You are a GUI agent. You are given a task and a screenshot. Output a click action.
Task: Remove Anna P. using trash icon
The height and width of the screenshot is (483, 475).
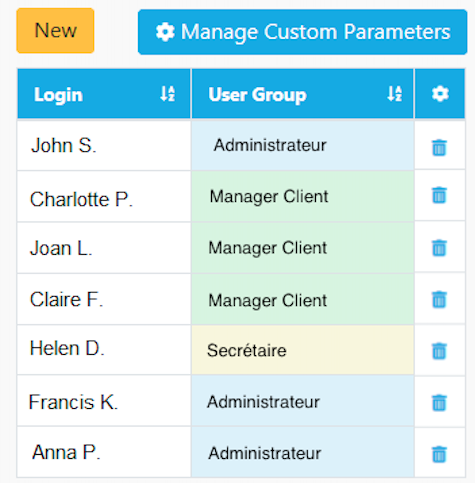439,454
